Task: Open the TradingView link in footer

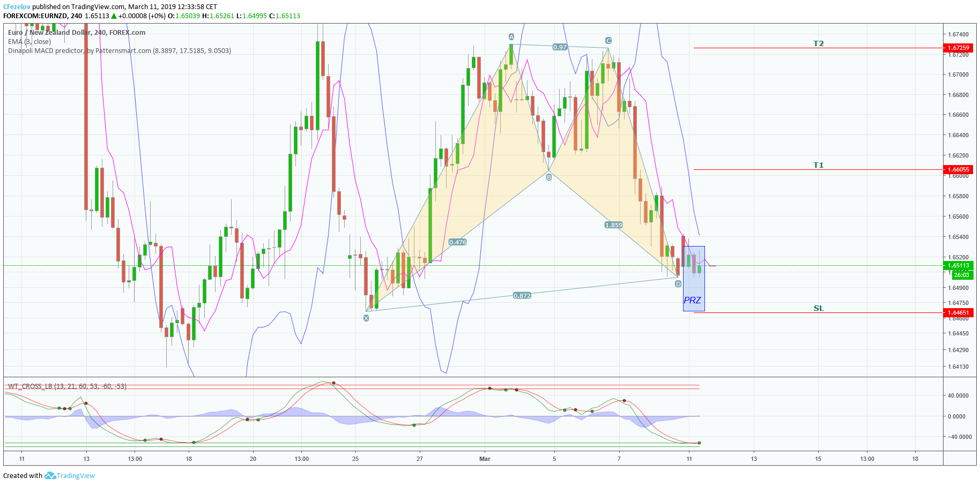Action: [x=76, y=475]
